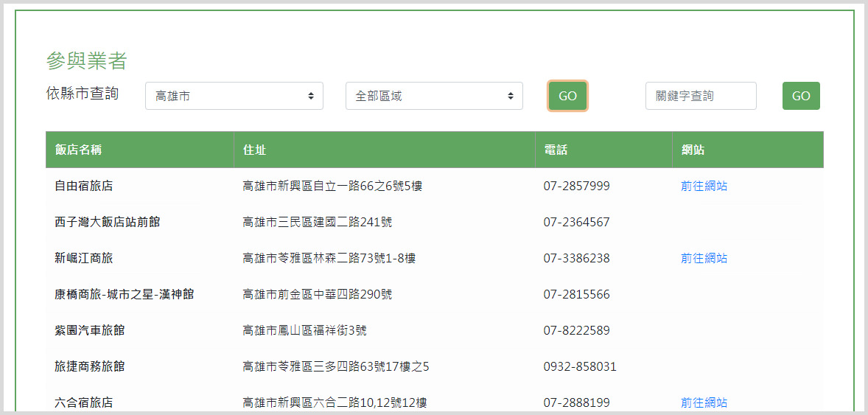Select hotel name 旅捷商務旅館
This screenshot has width=868, height=415.
90,367
